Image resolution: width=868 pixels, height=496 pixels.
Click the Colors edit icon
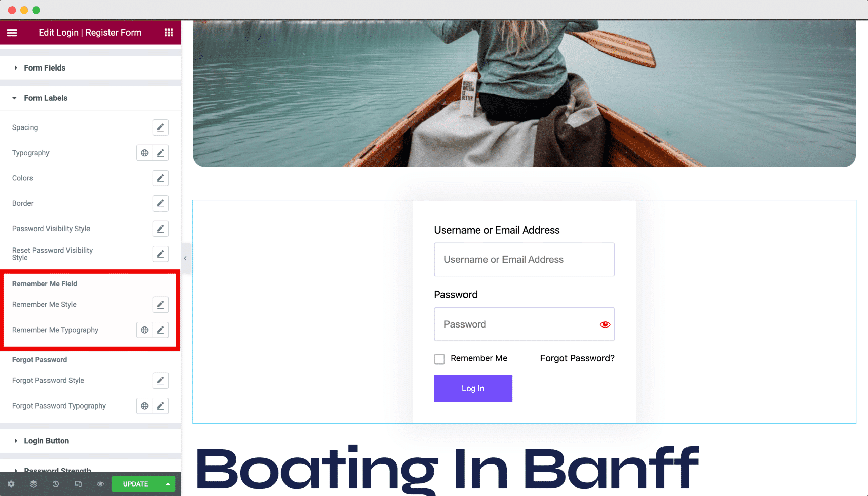tap(160, 178)
